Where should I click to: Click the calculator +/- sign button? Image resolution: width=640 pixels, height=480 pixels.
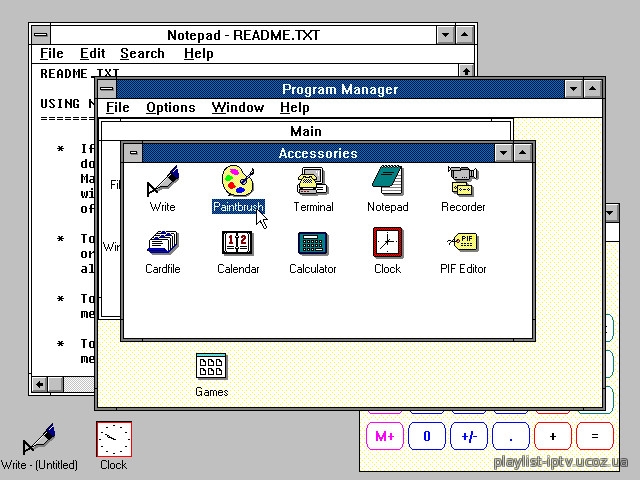pos(469,436)
